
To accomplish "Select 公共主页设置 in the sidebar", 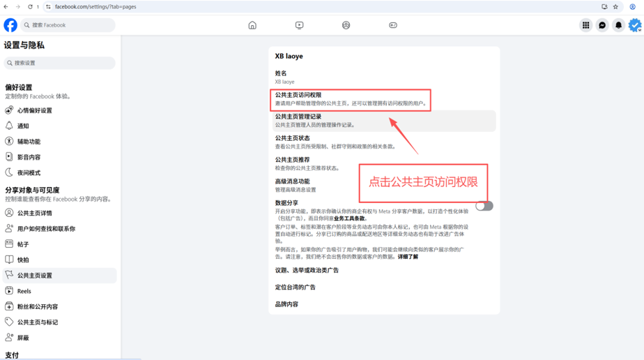I will click(35, 276).
